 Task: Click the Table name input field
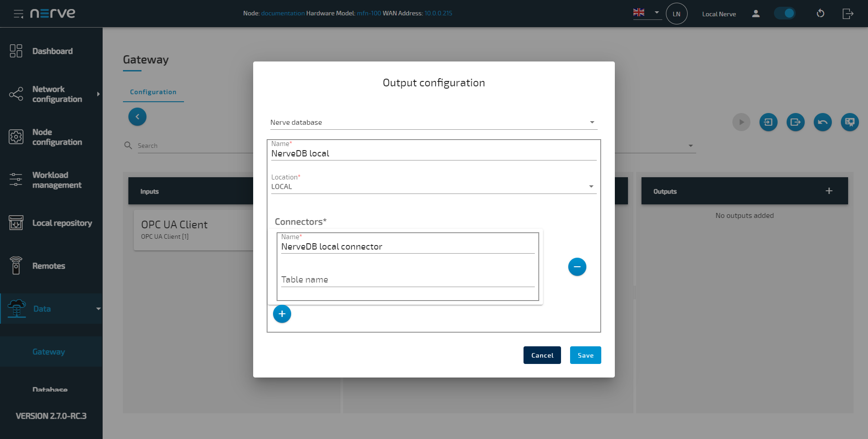click(x=407, y=280)
